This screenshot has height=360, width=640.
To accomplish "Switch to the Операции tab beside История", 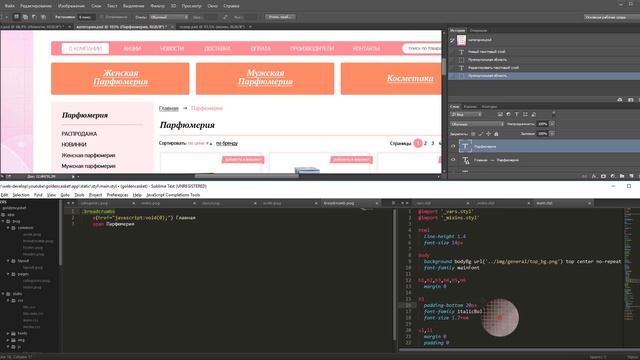I will point(478,30).
